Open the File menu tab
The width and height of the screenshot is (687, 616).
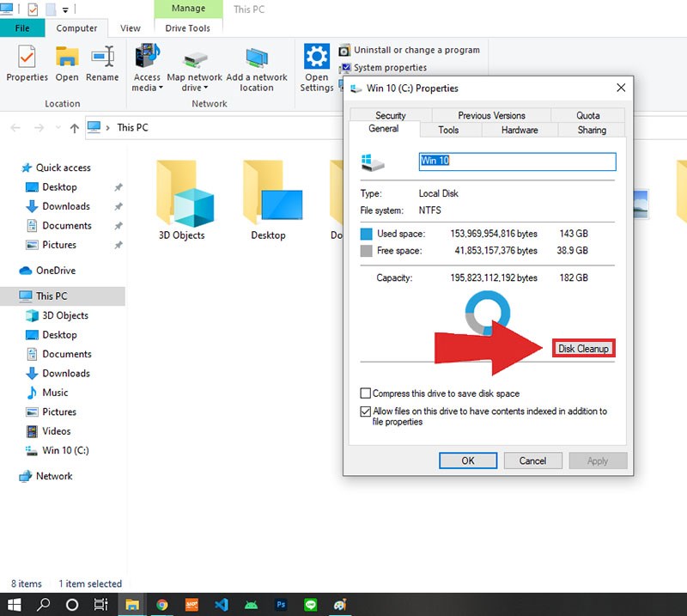(x=22, y=28)
